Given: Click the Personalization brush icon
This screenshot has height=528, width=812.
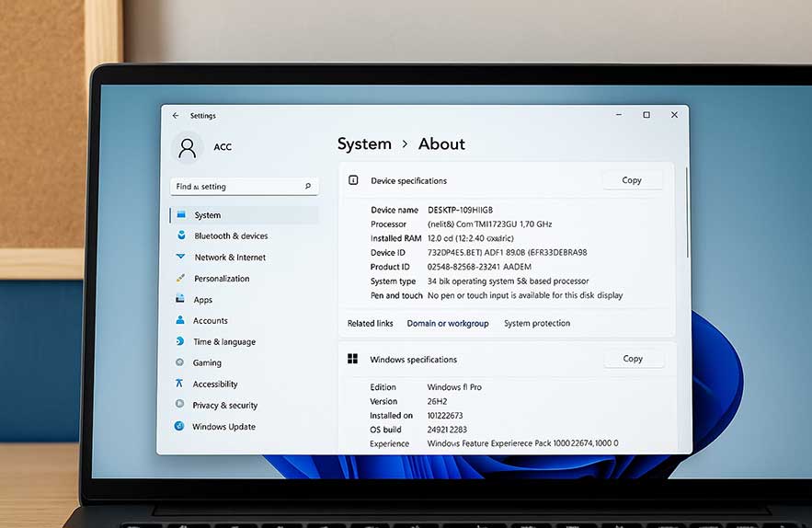Looking at the screenshot, I should coord(181,278).
